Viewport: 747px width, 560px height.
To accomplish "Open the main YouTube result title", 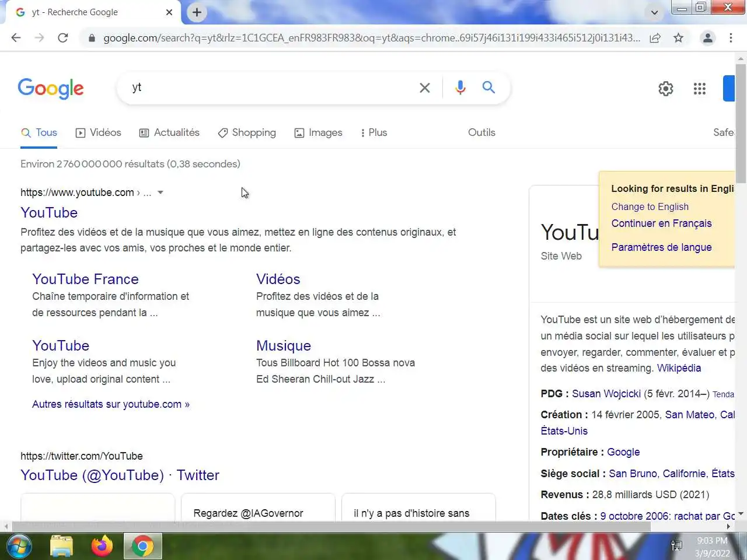I will pos(49,213).
